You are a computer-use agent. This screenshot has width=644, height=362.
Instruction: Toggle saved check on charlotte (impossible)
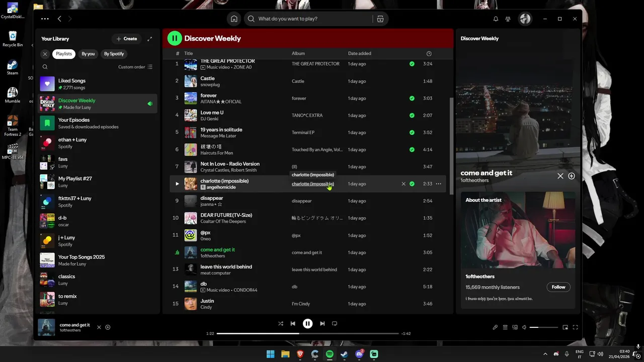pos(412,184)
